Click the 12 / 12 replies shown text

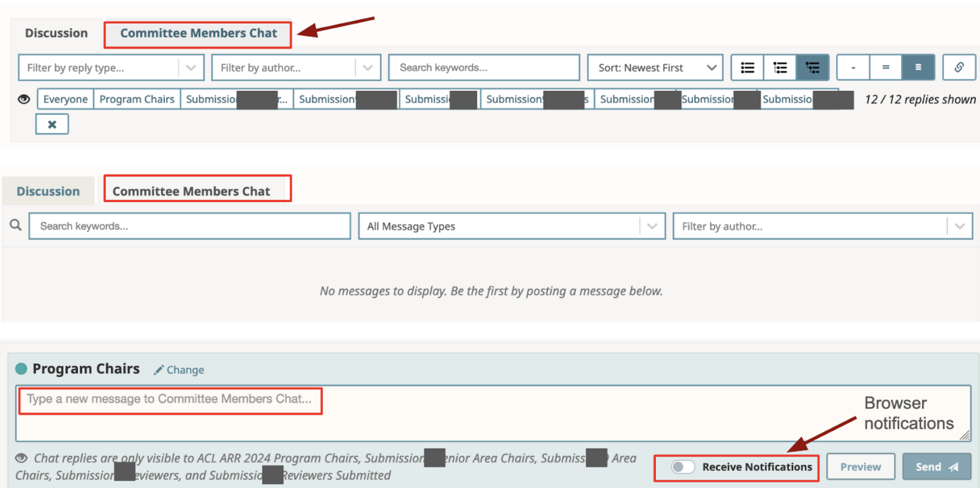coord(920,100)
